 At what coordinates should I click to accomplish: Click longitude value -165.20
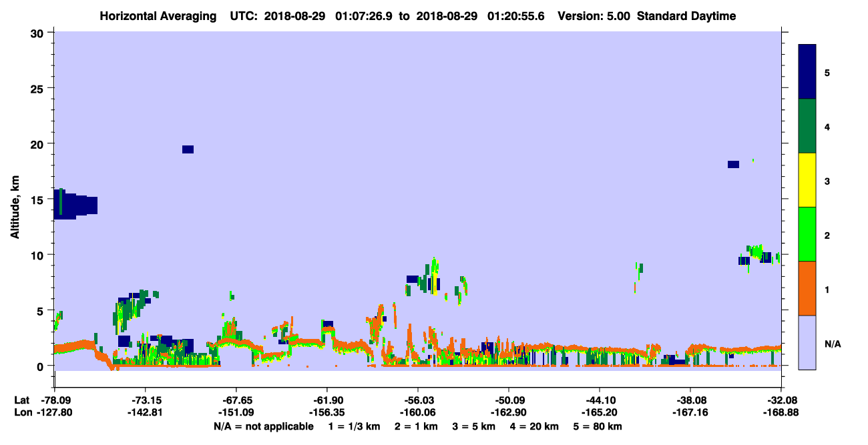[x=600, y=413]
